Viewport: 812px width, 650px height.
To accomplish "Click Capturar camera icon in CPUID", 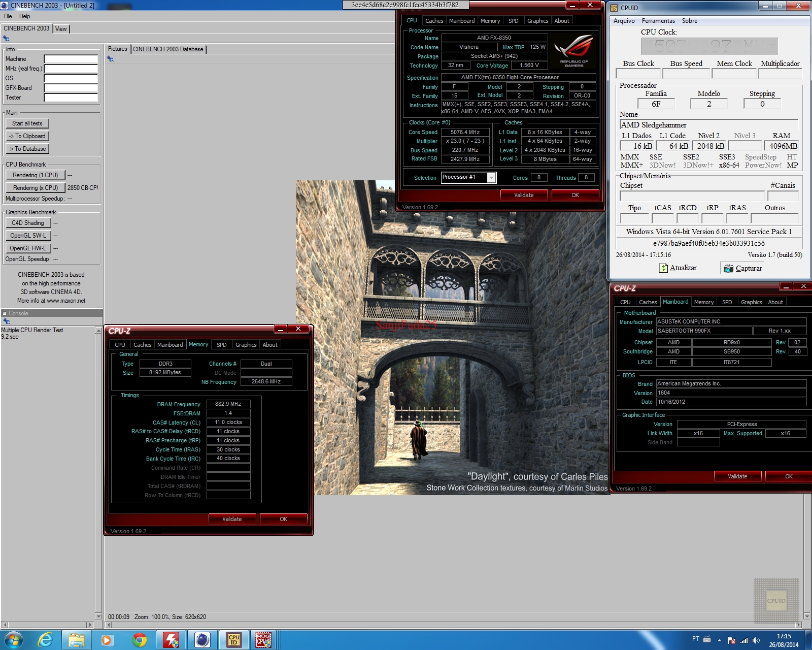I will click(x=728, y=268).
